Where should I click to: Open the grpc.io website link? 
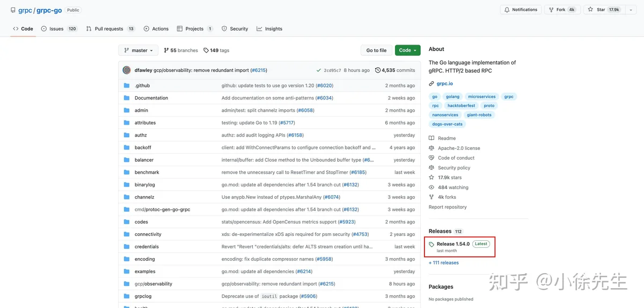(x=444, y=83)
